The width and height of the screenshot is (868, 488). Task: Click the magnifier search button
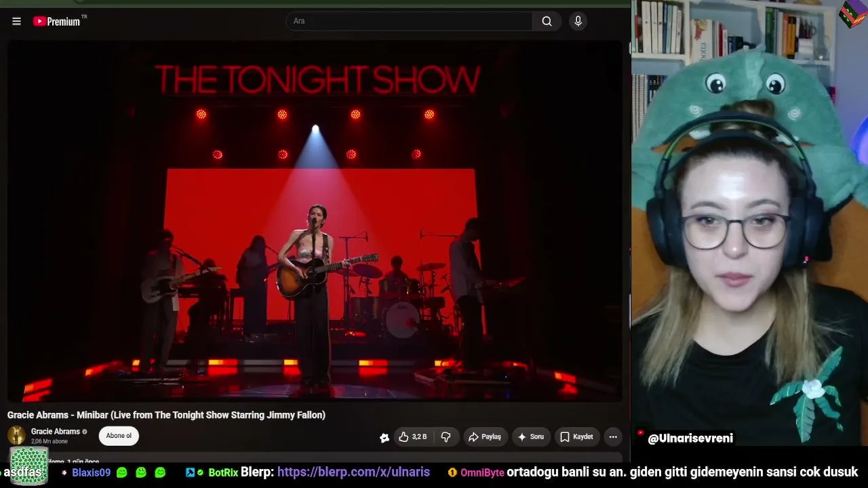pos(547,21)
